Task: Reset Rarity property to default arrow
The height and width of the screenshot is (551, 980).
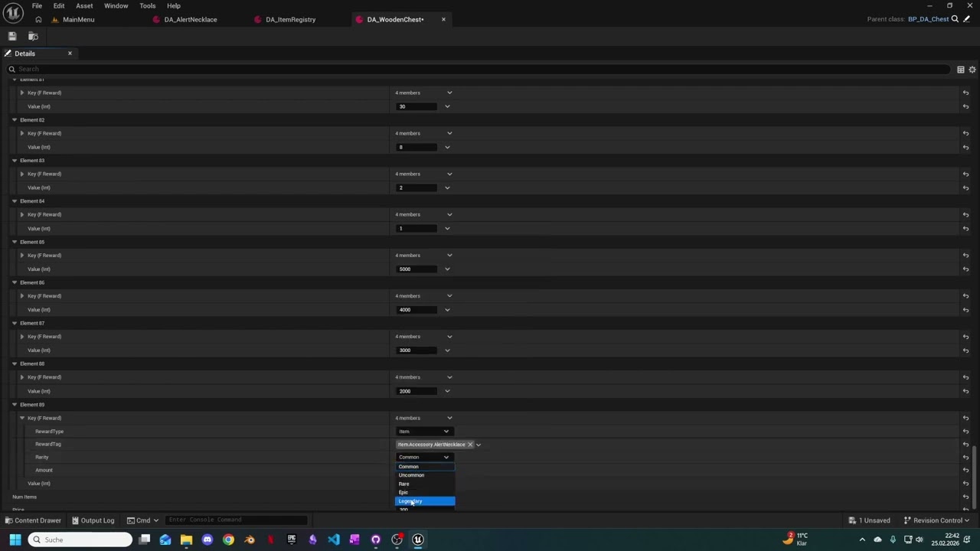Action: (965, 458)
